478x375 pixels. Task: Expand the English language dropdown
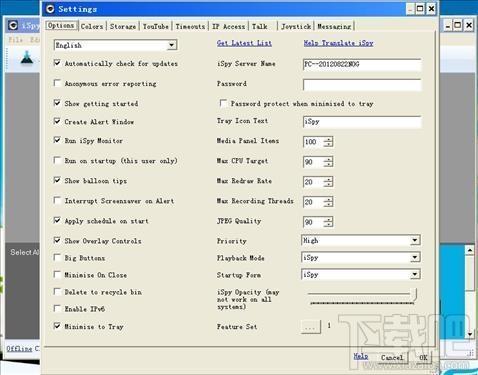(x=171, y=45)
